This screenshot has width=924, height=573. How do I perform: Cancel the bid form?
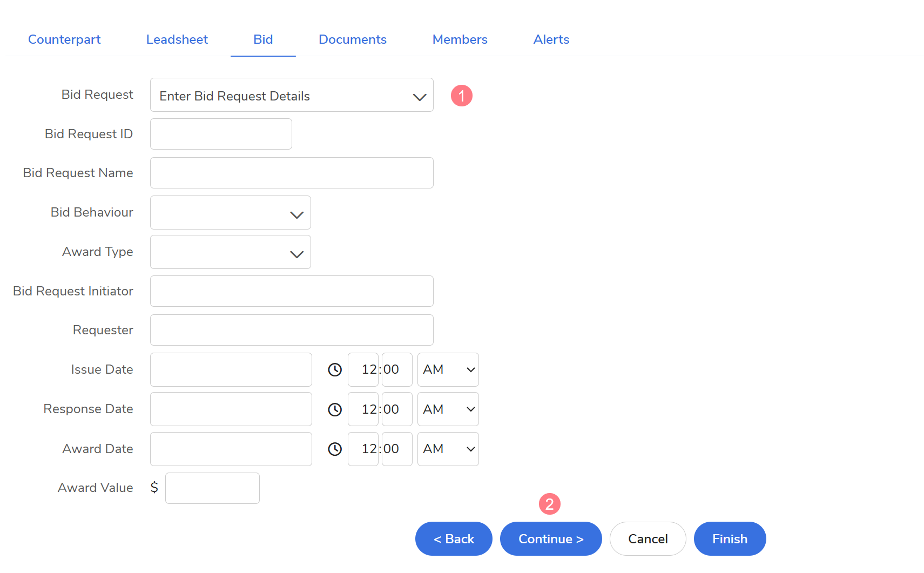click(x=648, y=539)
